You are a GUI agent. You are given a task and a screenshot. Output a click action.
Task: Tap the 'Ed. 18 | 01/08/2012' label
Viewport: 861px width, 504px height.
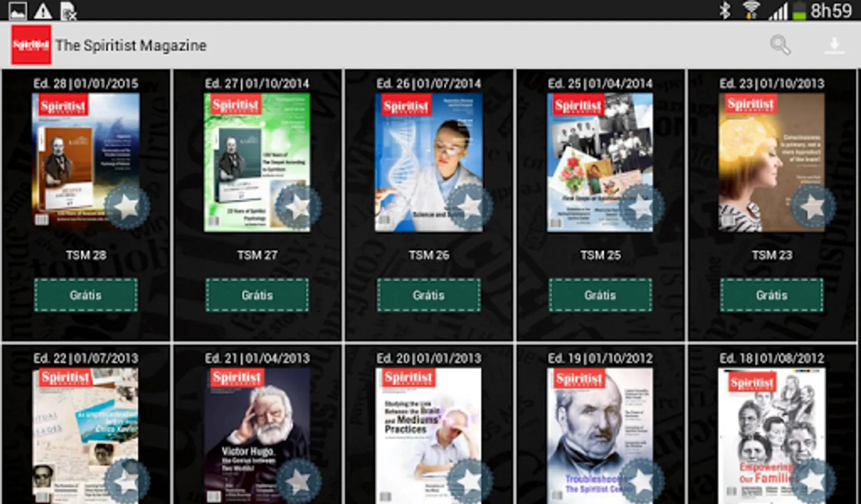(x=772, y=358)
